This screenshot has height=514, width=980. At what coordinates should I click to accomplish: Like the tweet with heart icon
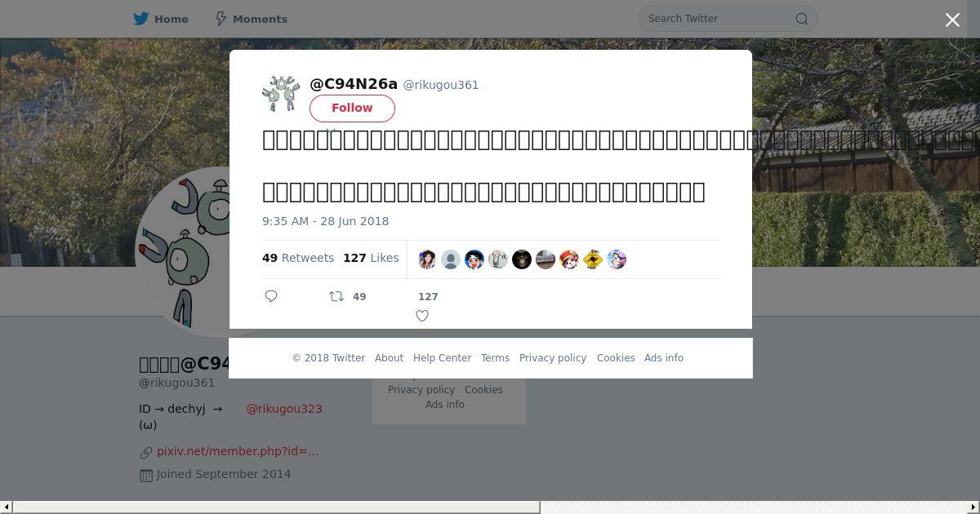click(422, 316)
